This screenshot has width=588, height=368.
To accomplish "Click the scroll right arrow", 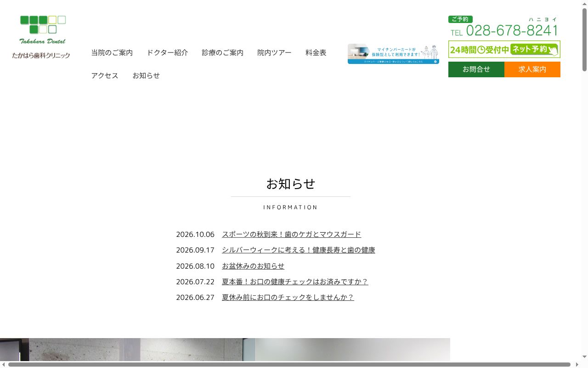I will [x=577, y=365].
